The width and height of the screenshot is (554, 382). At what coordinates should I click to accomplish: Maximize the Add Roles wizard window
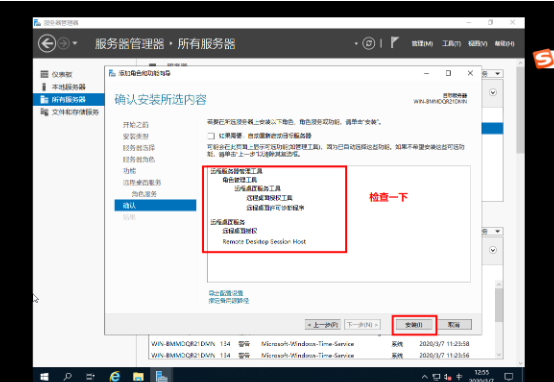pyautogui.click(x=448, y=73)
